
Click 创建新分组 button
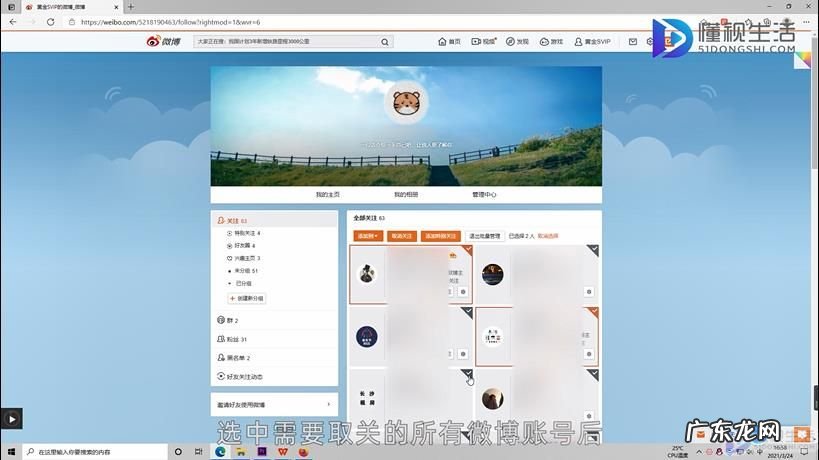pos(247,298)
